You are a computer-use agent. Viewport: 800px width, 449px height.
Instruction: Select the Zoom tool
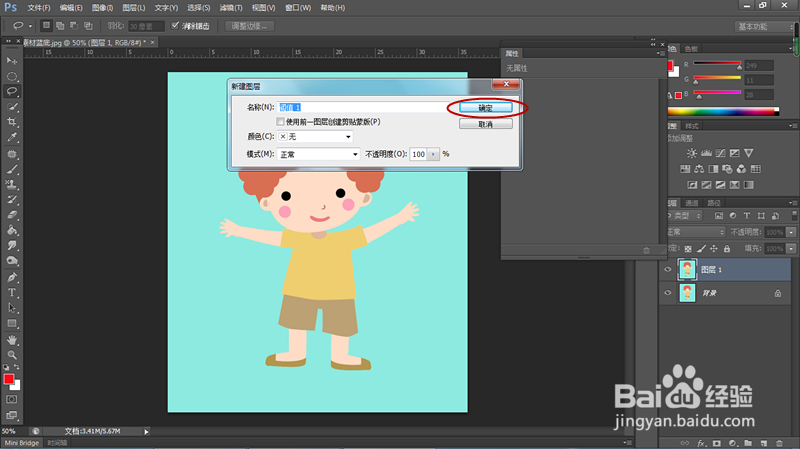click(x=12, y=355)
